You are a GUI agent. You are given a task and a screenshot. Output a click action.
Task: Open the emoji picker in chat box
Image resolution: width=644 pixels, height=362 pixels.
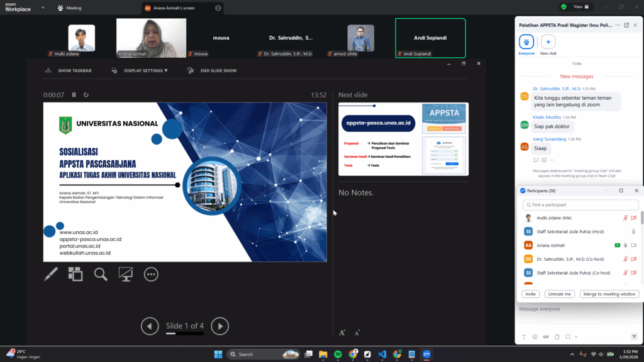coord(535,336)
